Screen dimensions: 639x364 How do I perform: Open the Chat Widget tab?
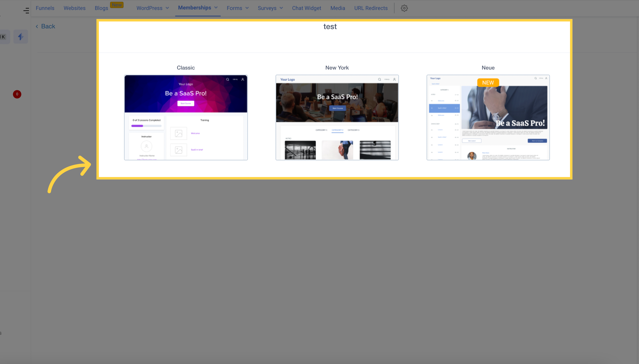[307, 8]
